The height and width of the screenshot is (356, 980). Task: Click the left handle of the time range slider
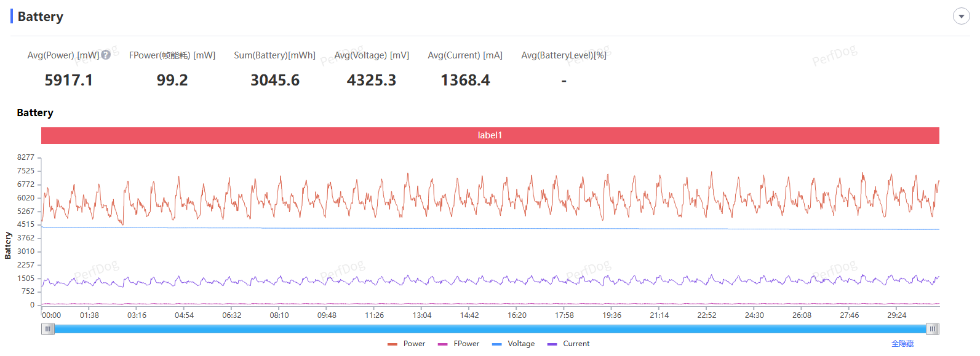click(48, 329)
